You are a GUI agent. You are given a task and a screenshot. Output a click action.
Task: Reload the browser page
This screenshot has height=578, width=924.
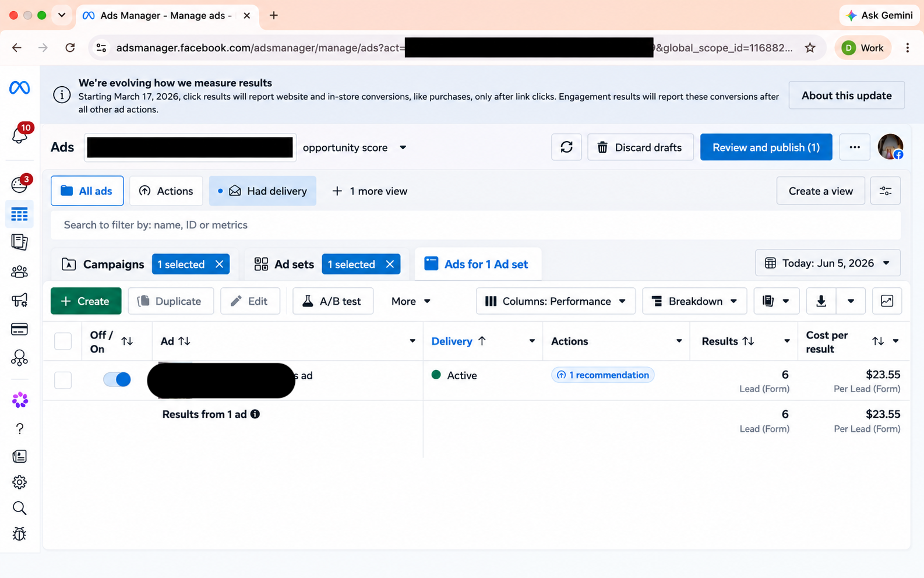click(x=70, y=48)
